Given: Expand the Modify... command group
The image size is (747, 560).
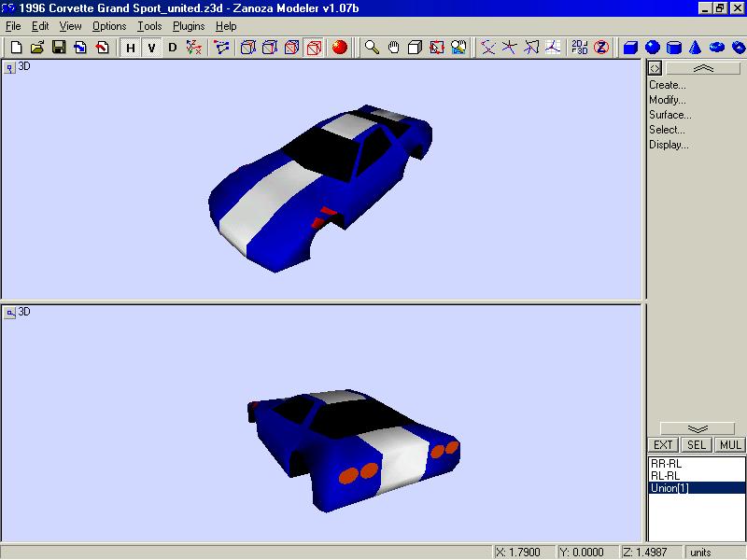Looking at the screenshot, I should (x=667, y=100).
